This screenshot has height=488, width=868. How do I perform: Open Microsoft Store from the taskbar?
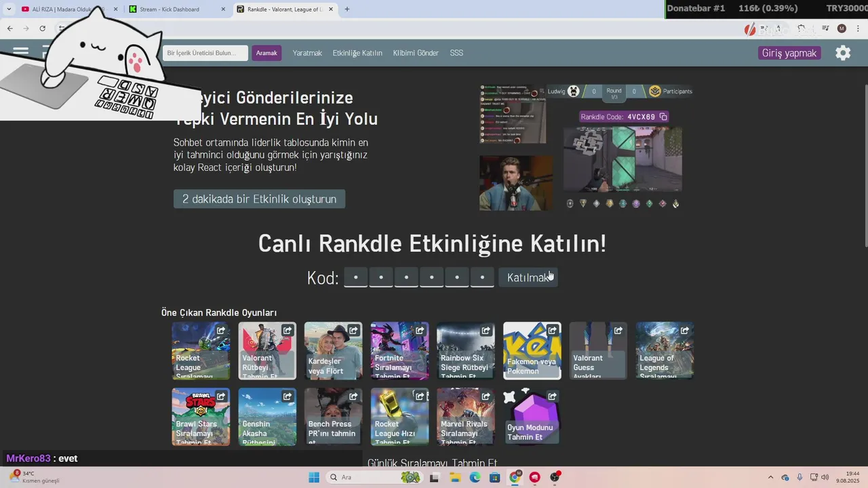click(495, 477)
